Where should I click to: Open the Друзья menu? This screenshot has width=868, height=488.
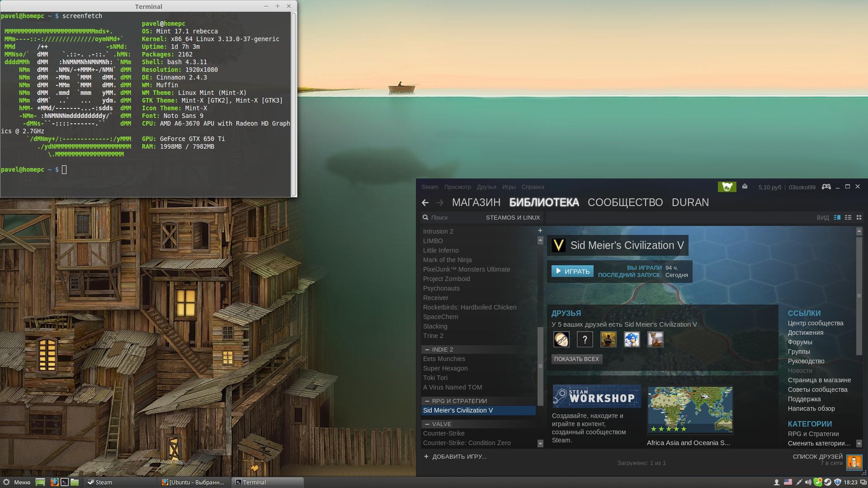coord(486,187)
